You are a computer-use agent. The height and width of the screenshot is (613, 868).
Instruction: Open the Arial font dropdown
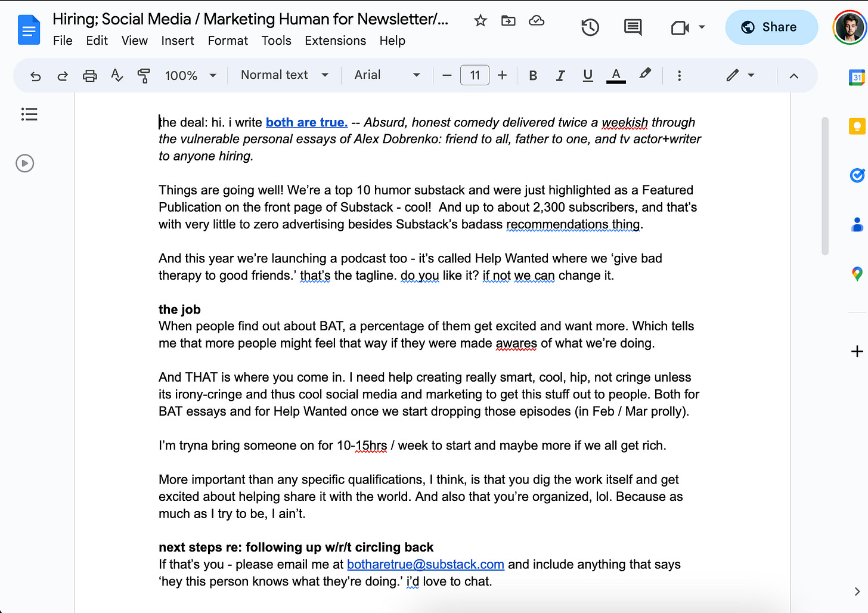click(387, 75)
